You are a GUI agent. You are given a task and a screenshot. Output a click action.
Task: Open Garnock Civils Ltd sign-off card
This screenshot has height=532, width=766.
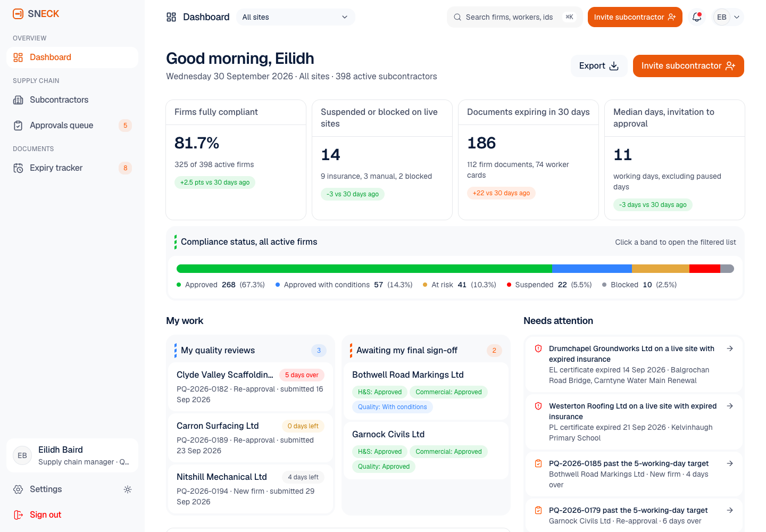click(426, 451)
